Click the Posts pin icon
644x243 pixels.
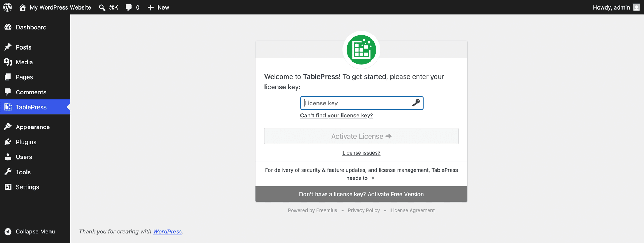8,47
